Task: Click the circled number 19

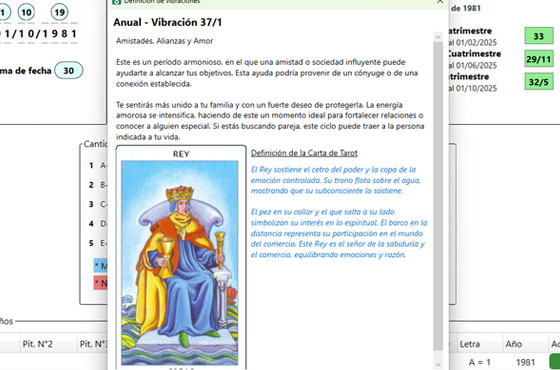Action: click(59, 13)
